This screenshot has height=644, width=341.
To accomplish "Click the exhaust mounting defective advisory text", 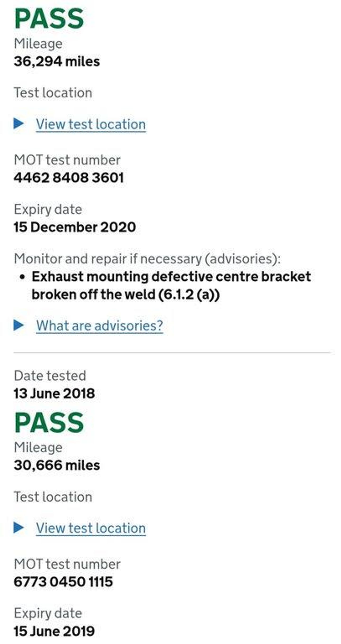I will (x=171, y=286).
